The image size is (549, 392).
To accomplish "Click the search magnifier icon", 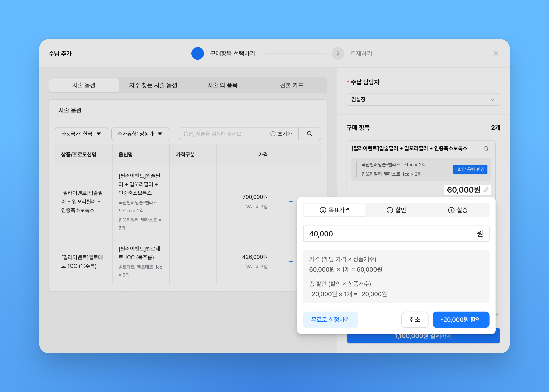I will 310,134.
